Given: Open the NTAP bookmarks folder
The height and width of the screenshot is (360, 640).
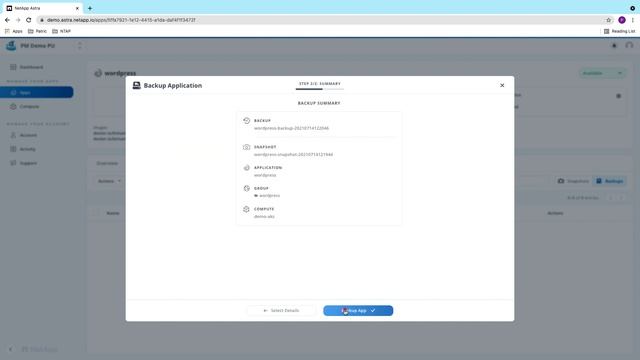Looking at the screenshot, I should (62, 31).
